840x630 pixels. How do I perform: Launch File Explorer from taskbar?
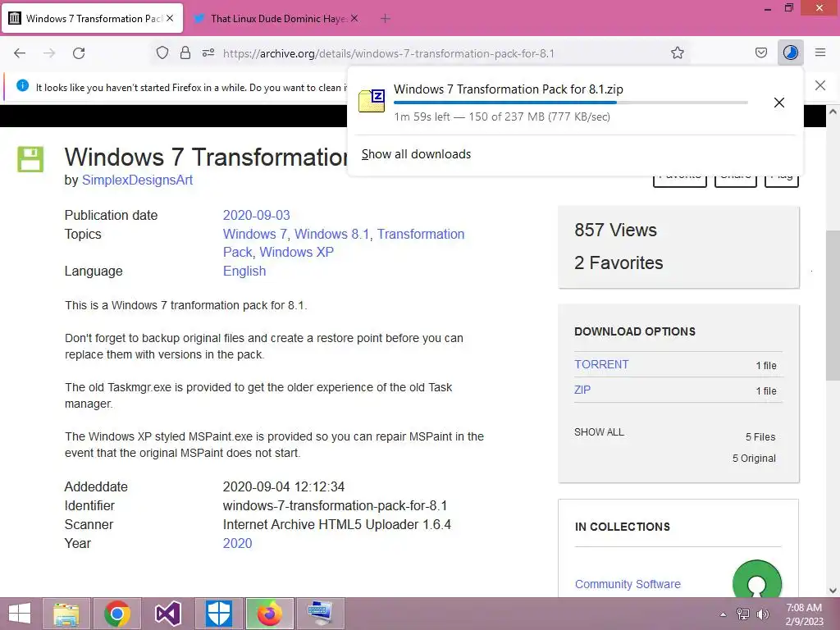[66, 614]
